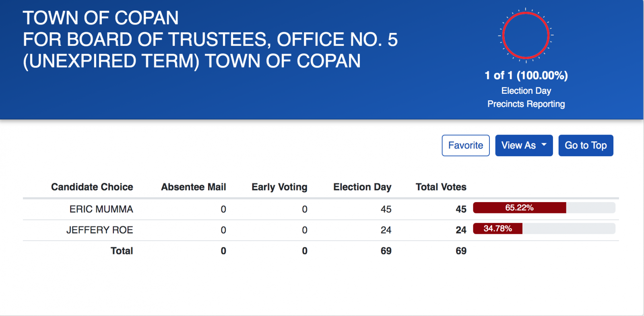
Task: Click the Absentee Mail column header
Action: click(194, 187)
